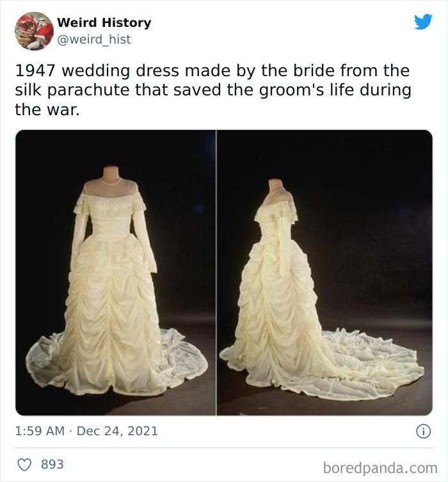
Task: Click the divider between the two photos
Action: pyautogui.click(x=216, y=272)
